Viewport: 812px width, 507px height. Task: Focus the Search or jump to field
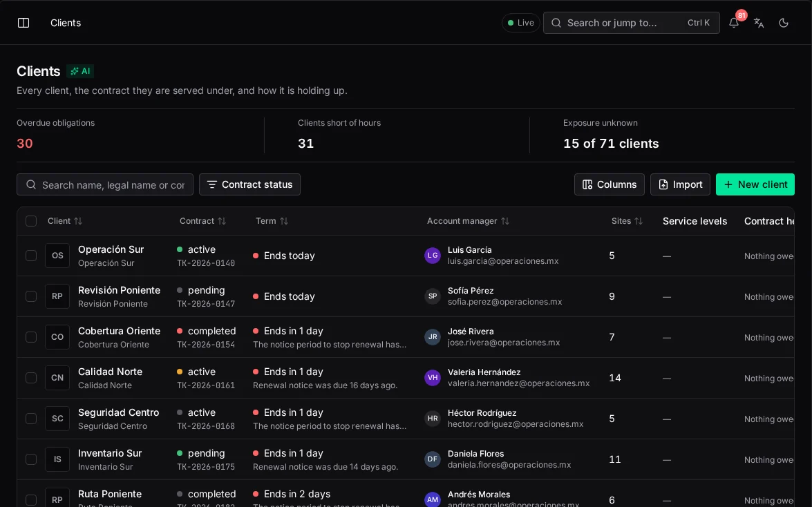tap(631, 23)
